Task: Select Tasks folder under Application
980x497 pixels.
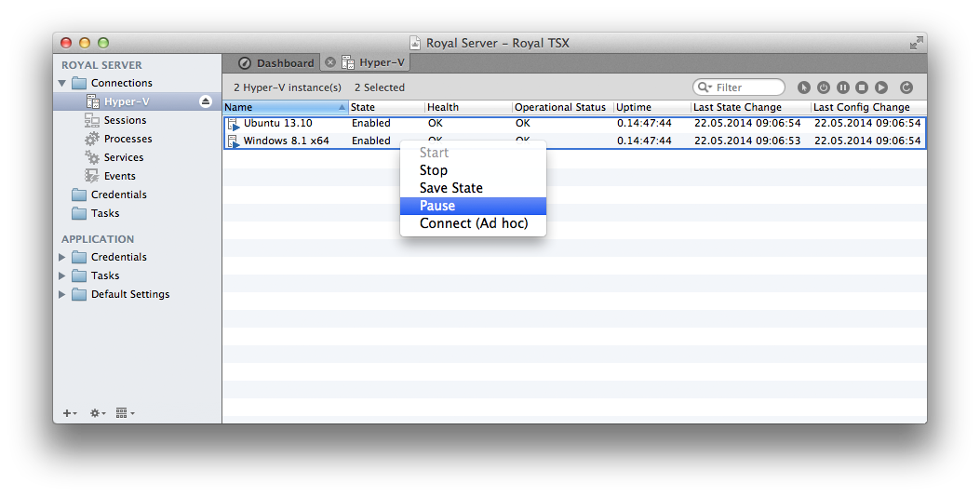Action: (x=96, y=275)
